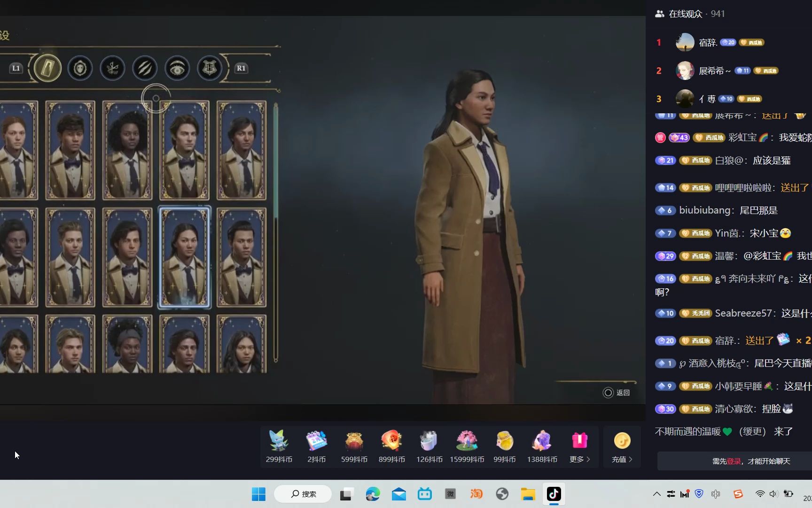Viewport: 812px width, 508px height.
Task: Click the taskbar 搜索 search box
Action: (303, 494)
